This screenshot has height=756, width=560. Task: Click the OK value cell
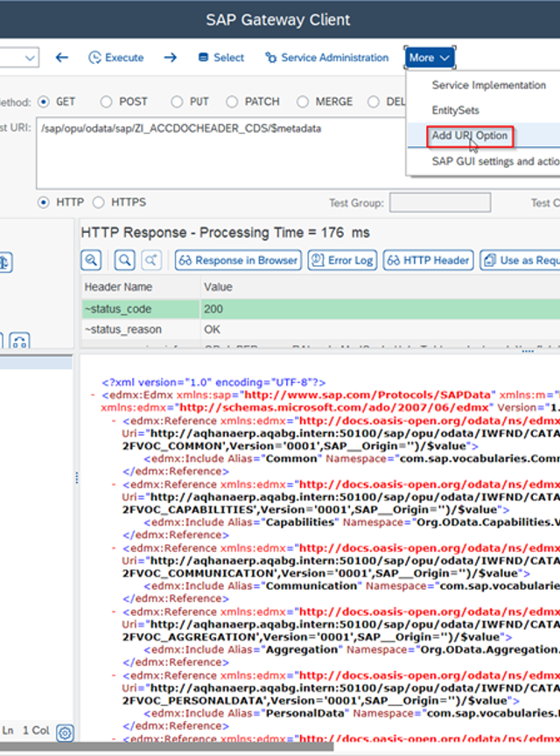point(380,330)
